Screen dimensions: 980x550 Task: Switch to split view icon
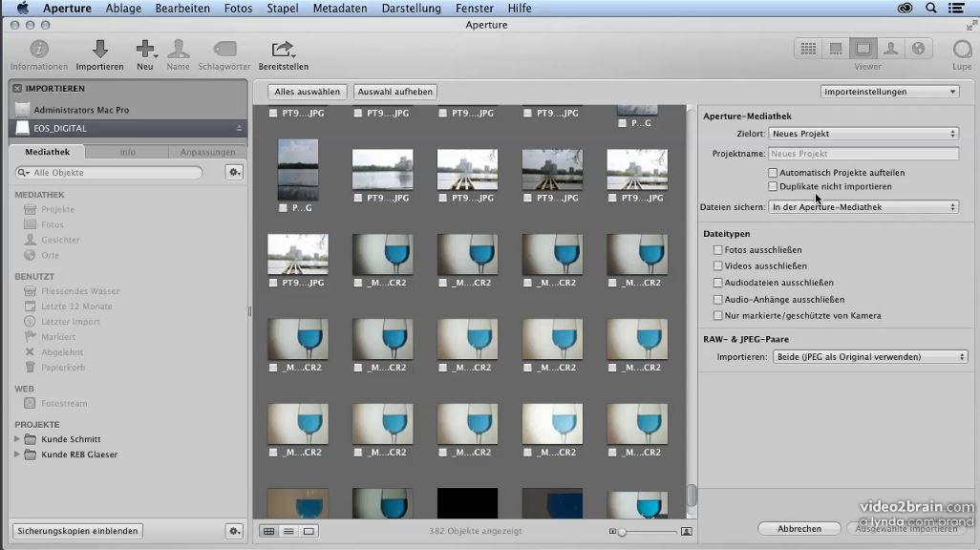pos(836,49)
